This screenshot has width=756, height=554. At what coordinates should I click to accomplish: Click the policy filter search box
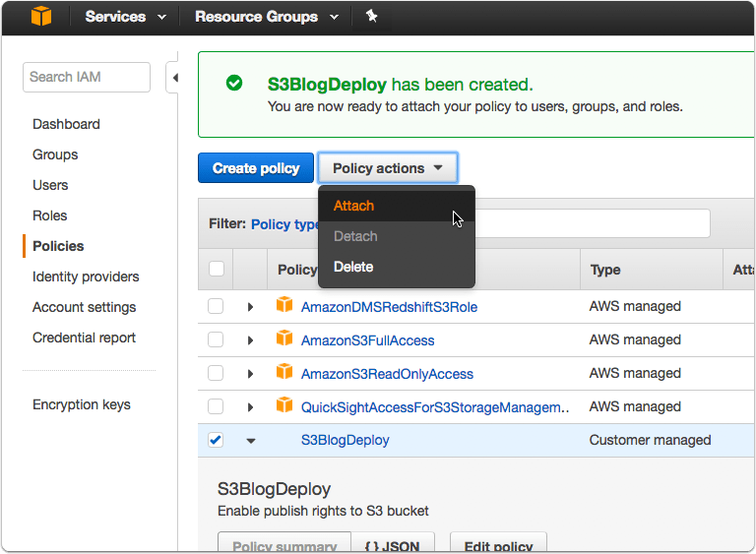point(592,223)
